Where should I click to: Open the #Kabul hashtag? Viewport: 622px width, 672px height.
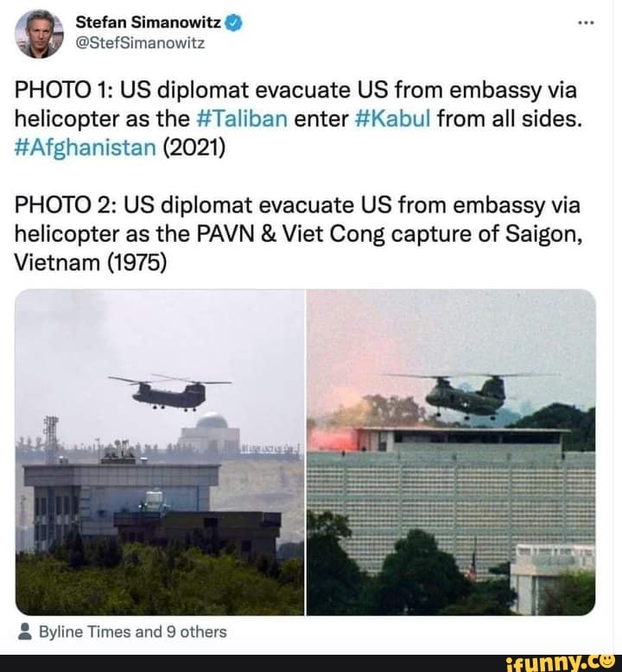tap(393, 118)
